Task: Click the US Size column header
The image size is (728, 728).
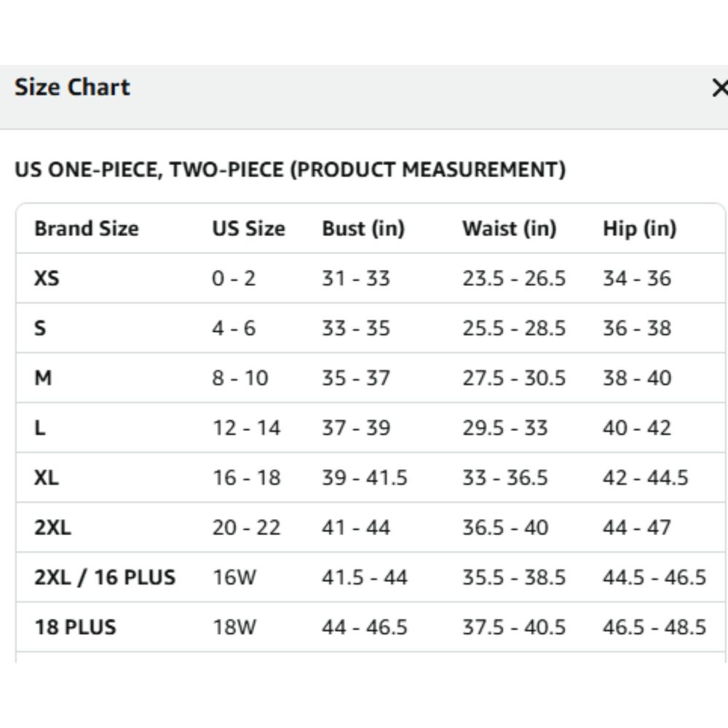Action: pos(248,229)
